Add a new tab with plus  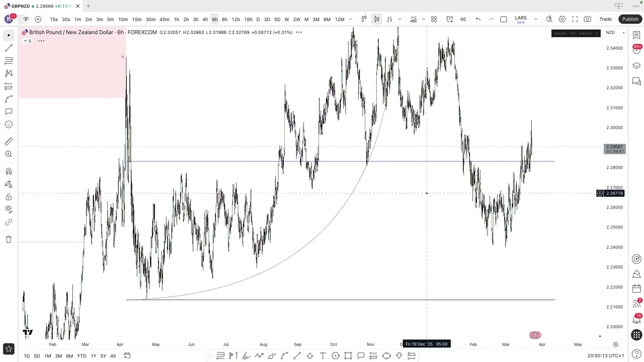pos(88,6)
